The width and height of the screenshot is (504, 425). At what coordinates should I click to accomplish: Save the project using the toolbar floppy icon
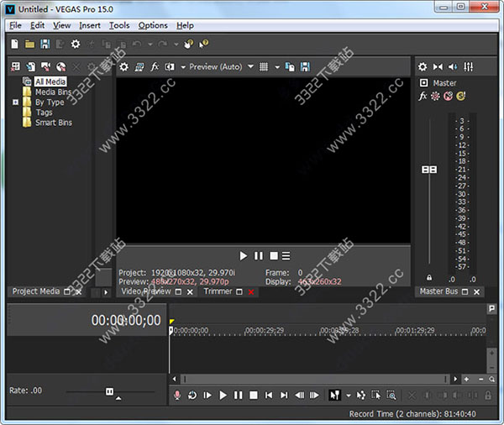tap(45, 44)
